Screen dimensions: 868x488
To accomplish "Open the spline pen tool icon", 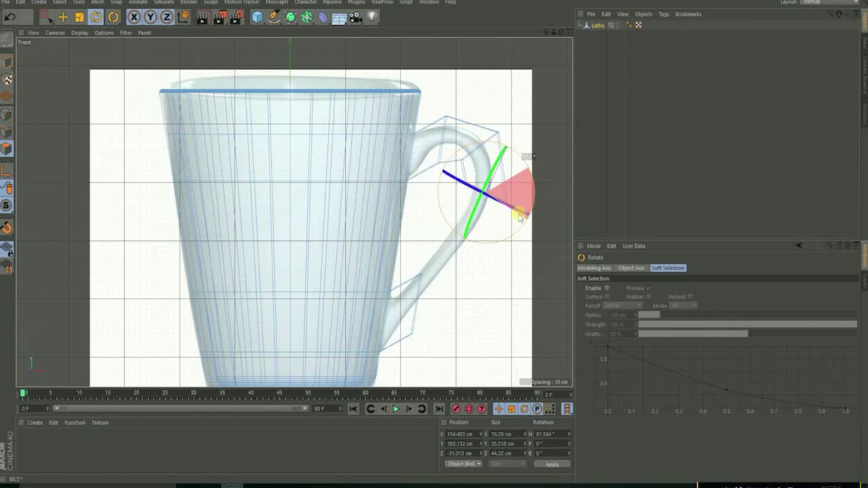I will click(274, 17).
